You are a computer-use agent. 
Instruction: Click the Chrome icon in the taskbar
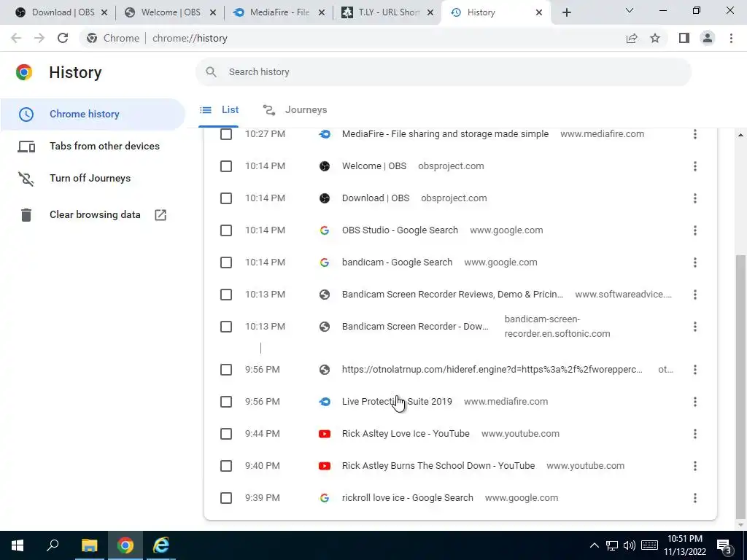point(125,545)
